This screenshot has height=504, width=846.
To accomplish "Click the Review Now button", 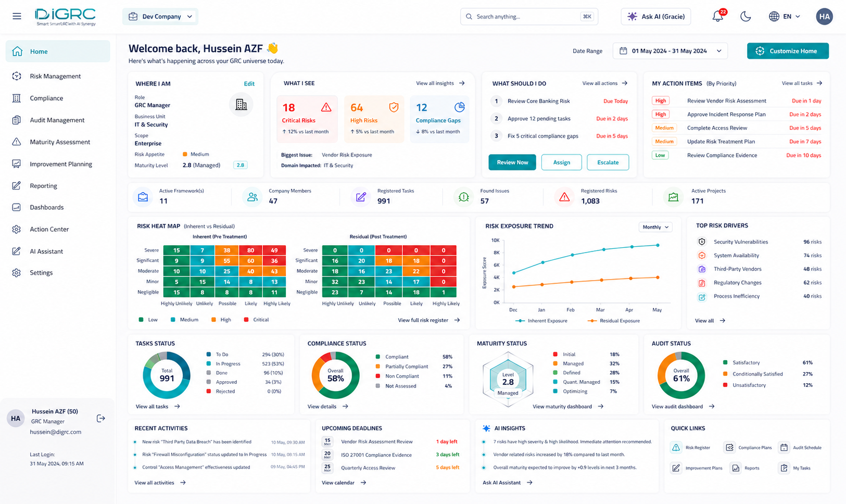I will (512, 162).
